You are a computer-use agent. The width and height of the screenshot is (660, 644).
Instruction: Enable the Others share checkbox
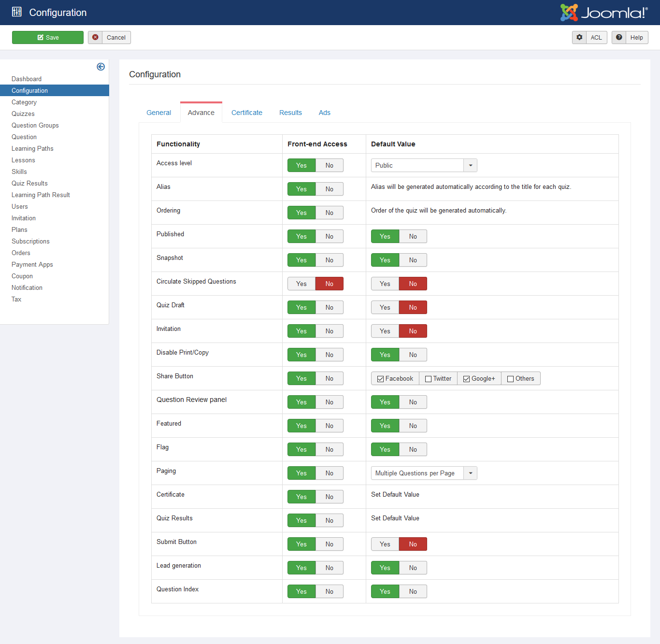(x=510, y=379)
